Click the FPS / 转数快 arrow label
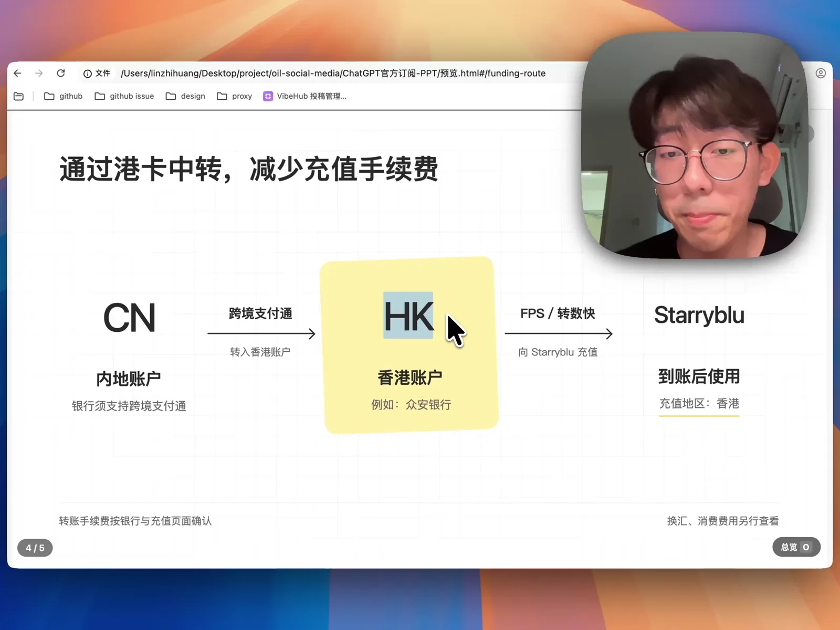 (558, 313)
